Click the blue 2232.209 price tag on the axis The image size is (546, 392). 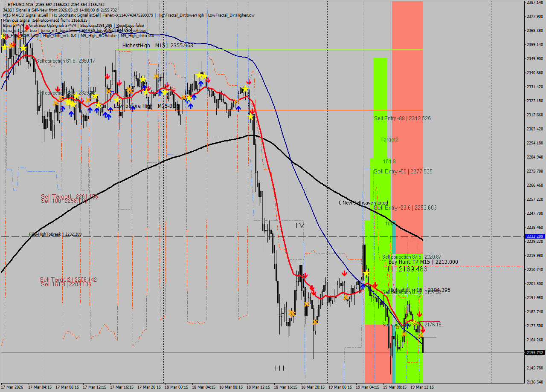tap(534, 236)
